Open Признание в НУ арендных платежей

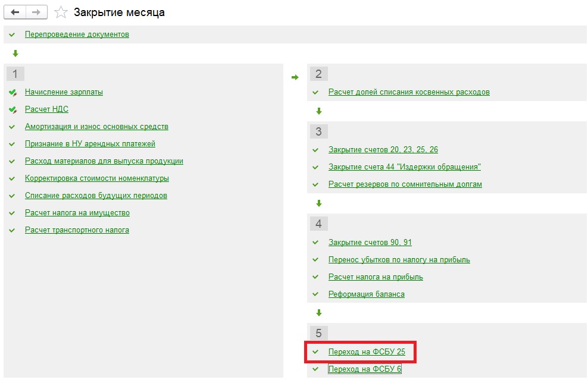(x=90, y=144)
